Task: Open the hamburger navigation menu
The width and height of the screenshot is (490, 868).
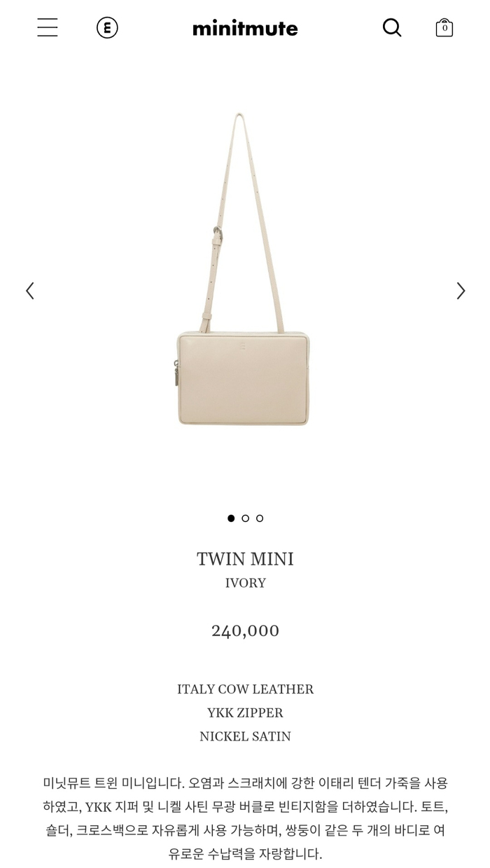Action: (48, 28)
